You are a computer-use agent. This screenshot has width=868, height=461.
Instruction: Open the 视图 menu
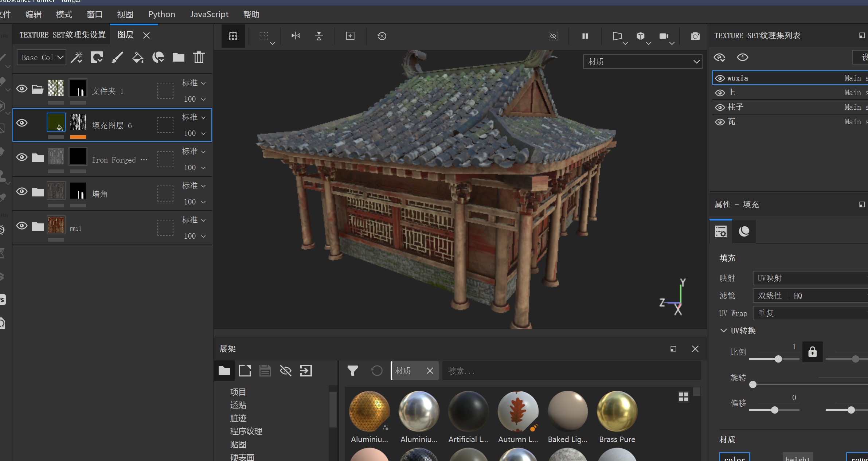pyautogui.click(x=125, y=15)
